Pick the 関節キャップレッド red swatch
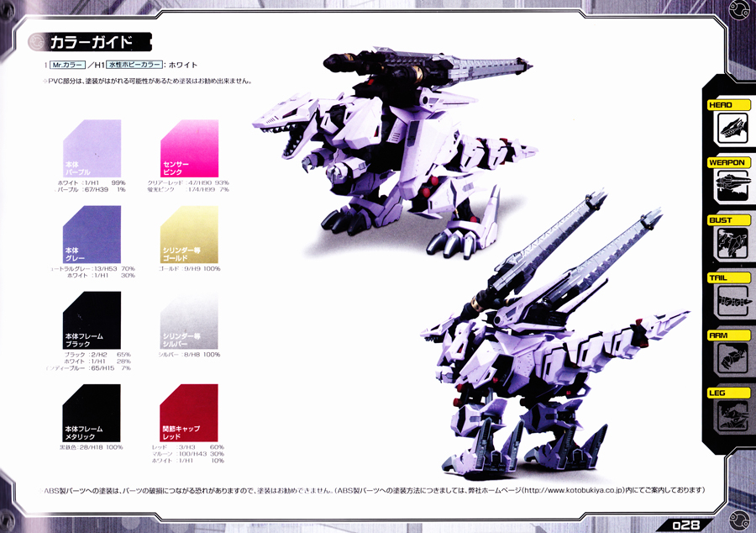 [x=190, y=413]
